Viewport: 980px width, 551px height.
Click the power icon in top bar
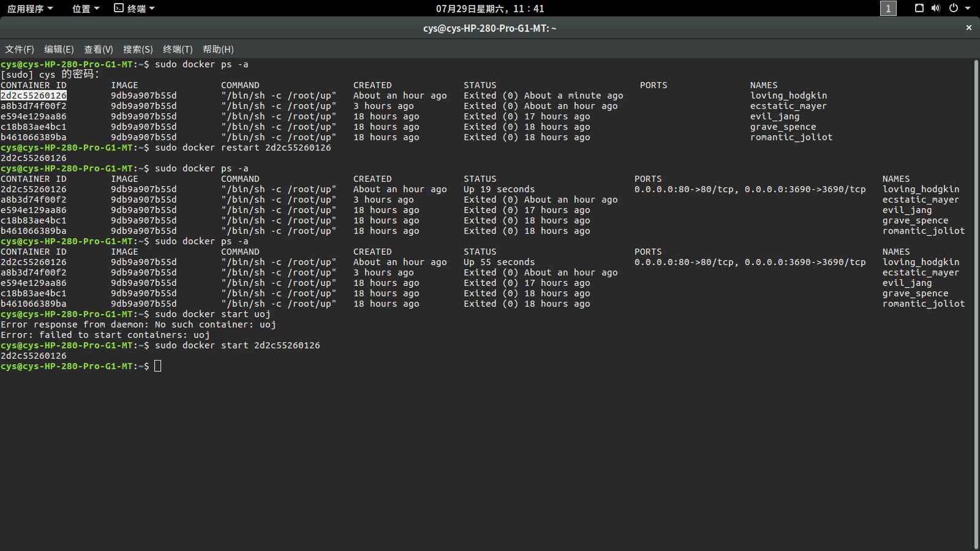coord(954,8)
